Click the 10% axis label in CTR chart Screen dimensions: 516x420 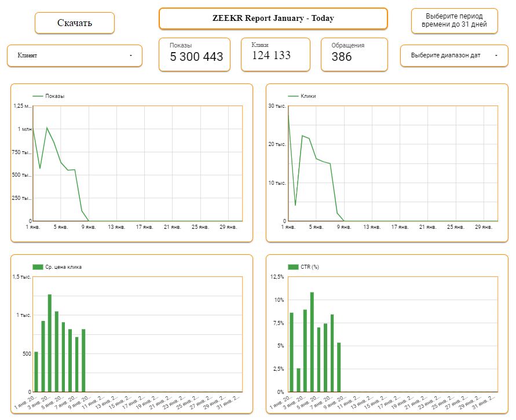279,300
